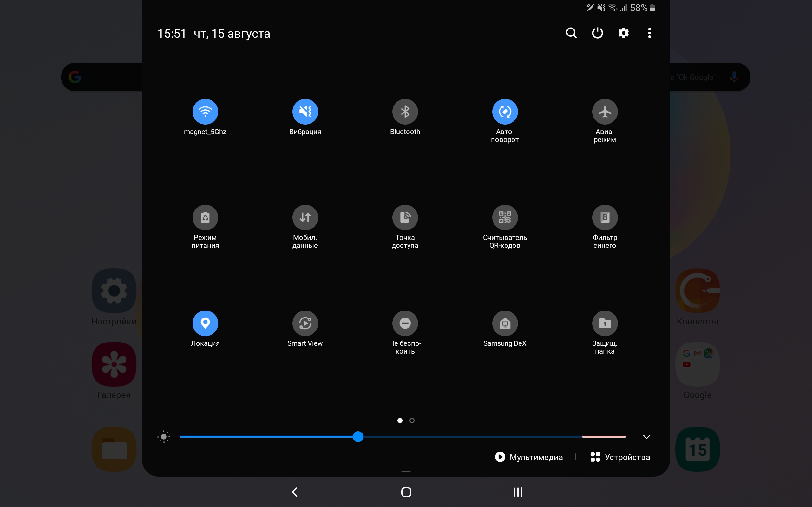Open the quick panel search icon
This screenshot has height=507, width=812.
571,33
